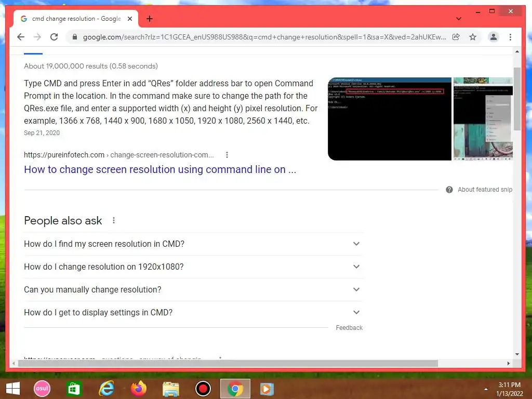The width and height of the screenshot is (532, 399).
Task: Switch to Chrome in the taskbar
Action: point(235,389)
